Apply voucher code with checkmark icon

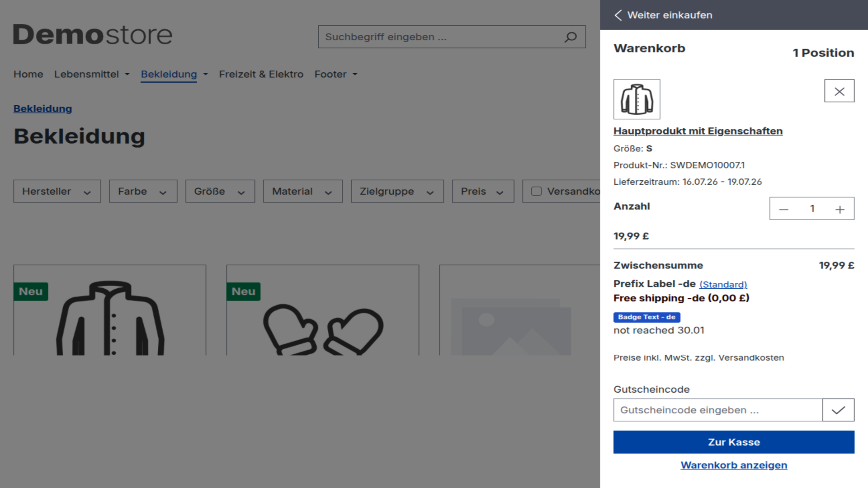(838, 410)
